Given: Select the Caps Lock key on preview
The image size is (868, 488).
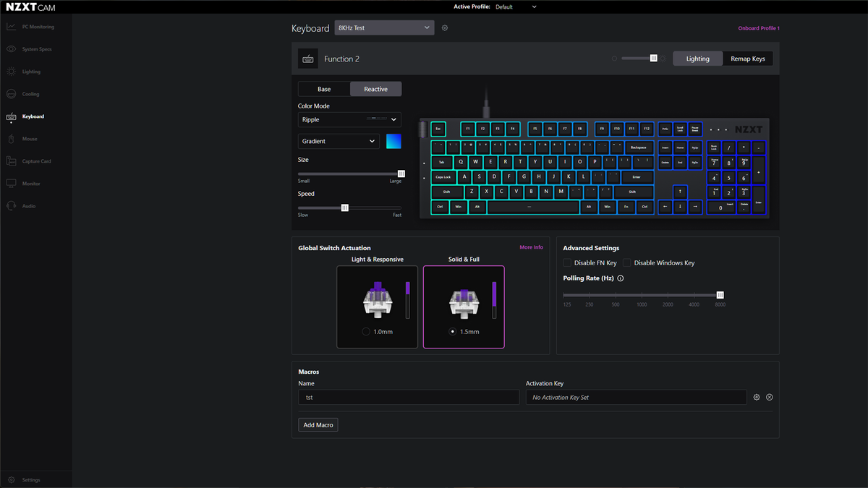Looking at the screenshot, I should (x=443, y=176).
